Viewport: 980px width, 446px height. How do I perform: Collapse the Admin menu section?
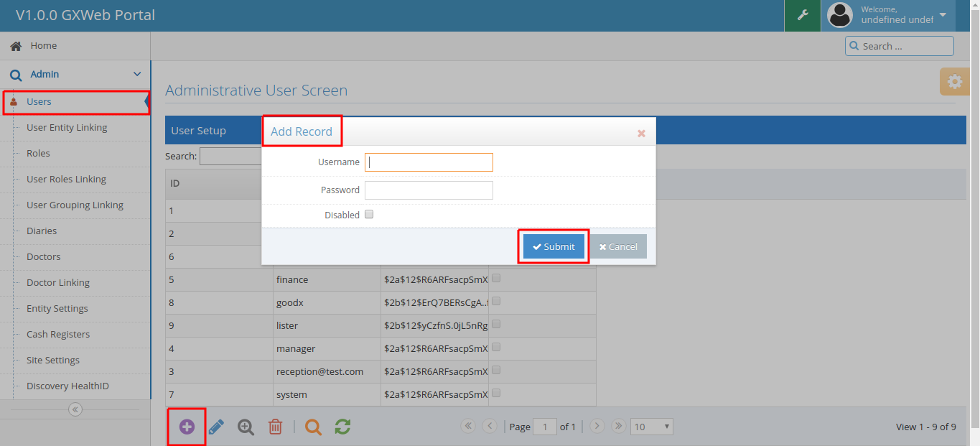click(x=137, y=74)
